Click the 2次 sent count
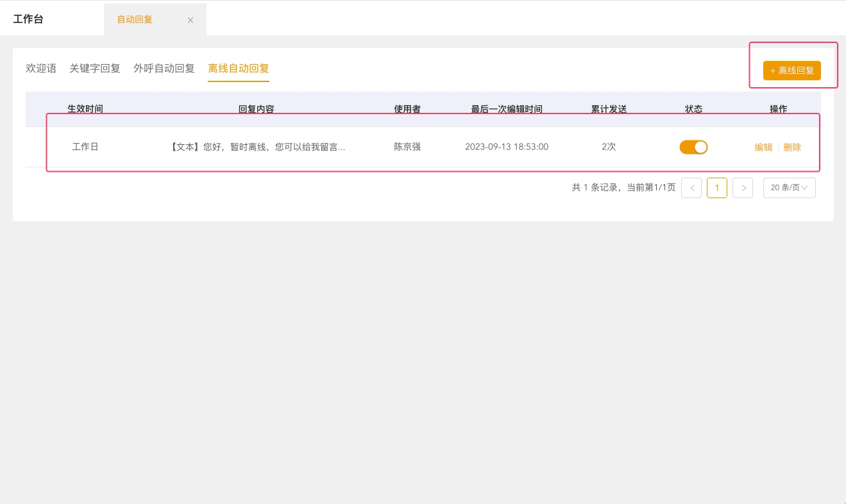846x504 pixels. [609, 147]
